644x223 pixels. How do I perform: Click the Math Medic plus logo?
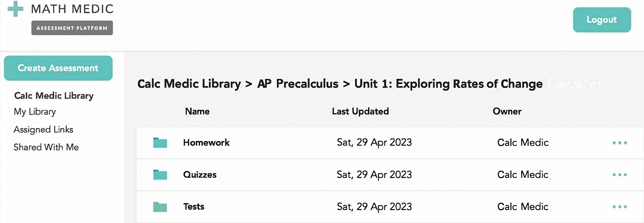(x=16, y=9)
